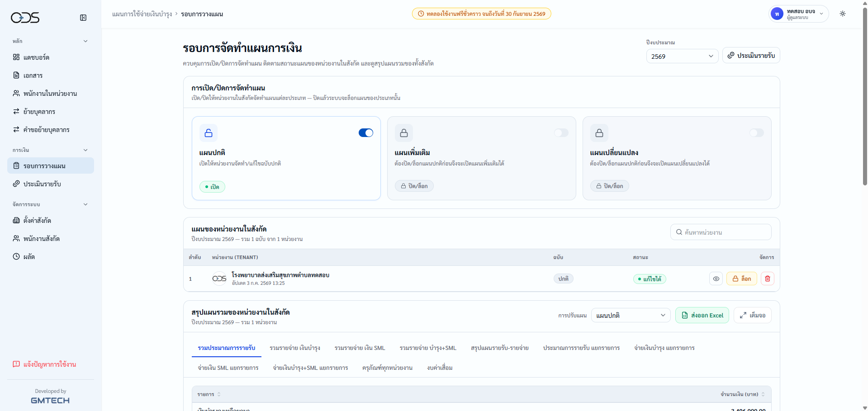Click the ODS logo in the sidebar
868x411 pixels.
(x=25, y=18)
